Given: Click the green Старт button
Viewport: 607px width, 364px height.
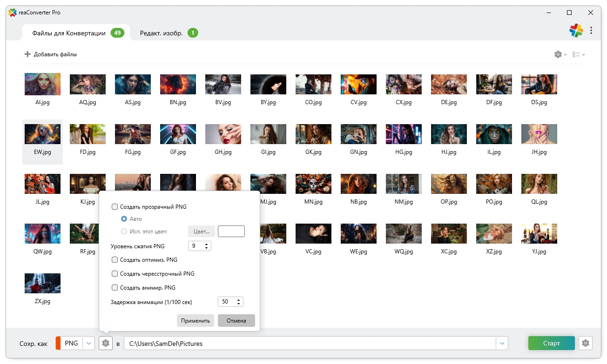Looking at the screenshot, I should (x=551, y=344).
